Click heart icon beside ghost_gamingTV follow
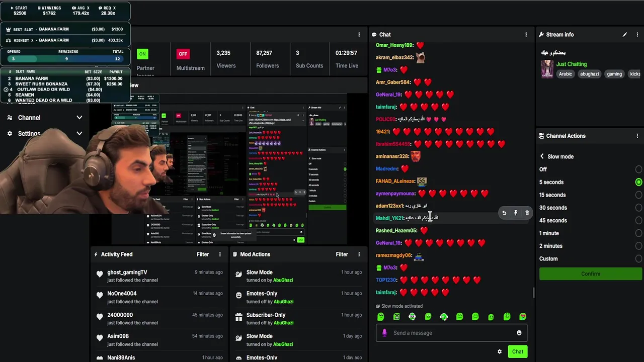The width and height of the screenshot is (644, 362). pyautogui.click(x=100, y=274)
